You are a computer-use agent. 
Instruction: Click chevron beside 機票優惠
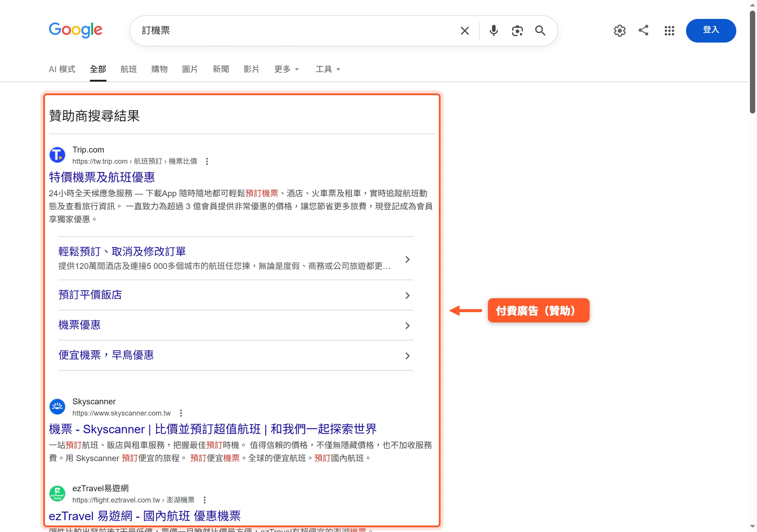point(407,326)
